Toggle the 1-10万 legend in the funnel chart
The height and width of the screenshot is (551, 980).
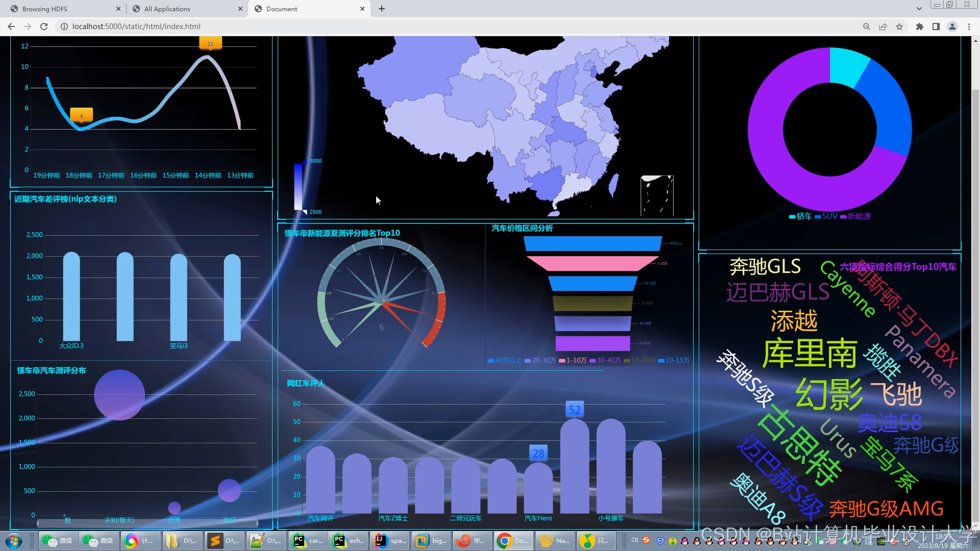click(573, 360)
